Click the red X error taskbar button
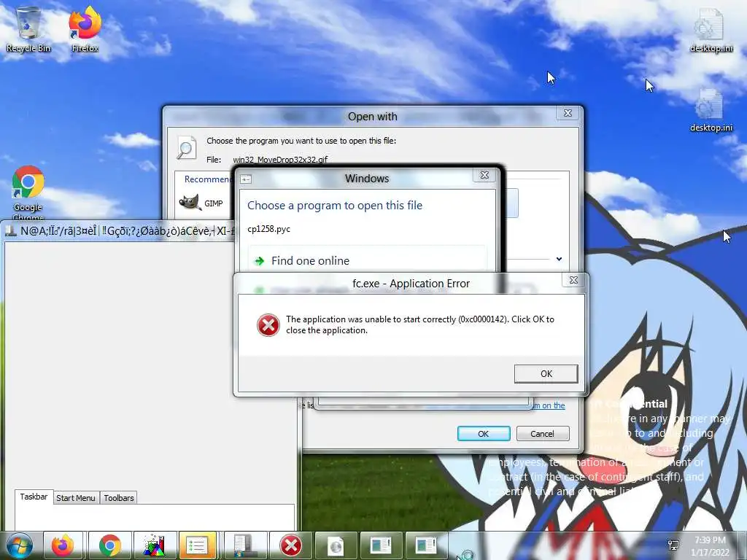The image size is (747, 560). pos(290,545)
